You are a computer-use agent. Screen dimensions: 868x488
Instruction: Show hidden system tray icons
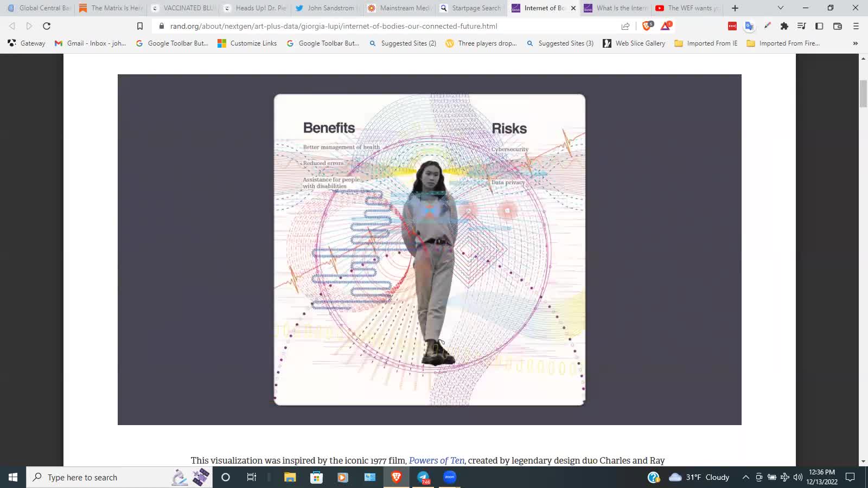point(746,477)
